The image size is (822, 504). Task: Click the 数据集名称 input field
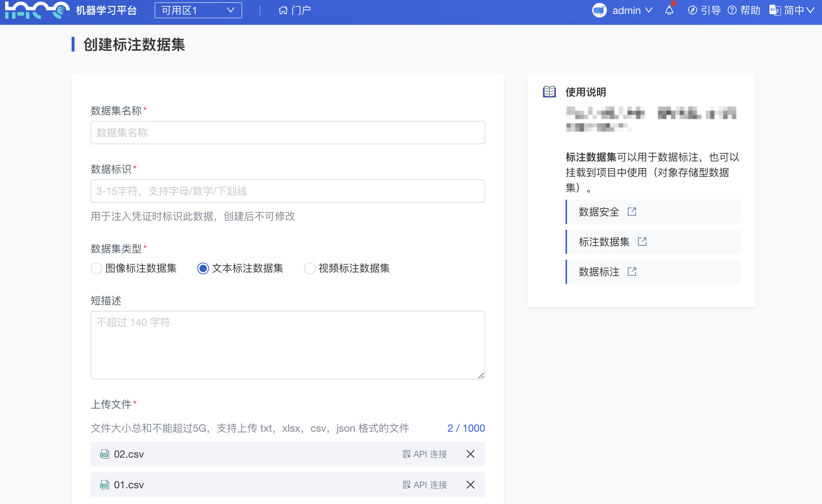point(288,133)
